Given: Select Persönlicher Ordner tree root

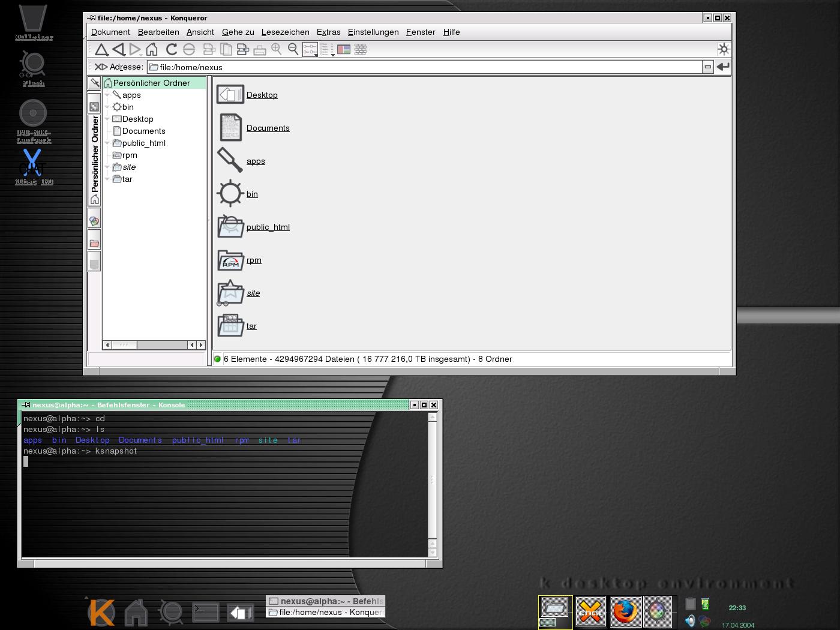Looking at the screenshot, I should tap(154, 83).
